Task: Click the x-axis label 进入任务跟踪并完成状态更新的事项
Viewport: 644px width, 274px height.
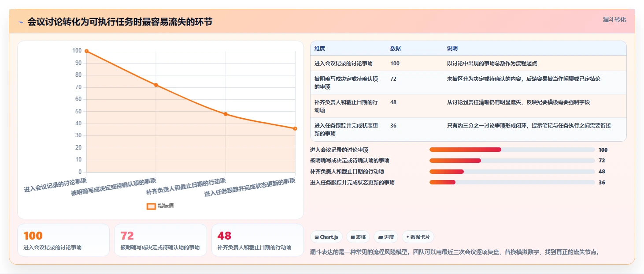Action: click(250, 188)
